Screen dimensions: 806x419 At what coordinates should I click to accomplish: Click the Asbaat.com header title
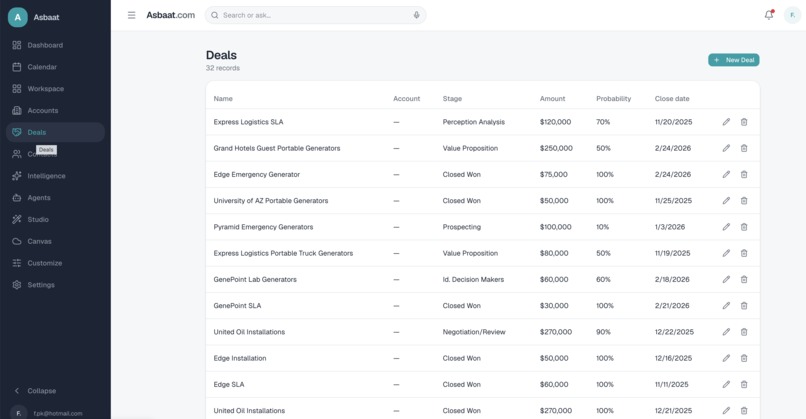pyautogui.click(x=171, y=15)
